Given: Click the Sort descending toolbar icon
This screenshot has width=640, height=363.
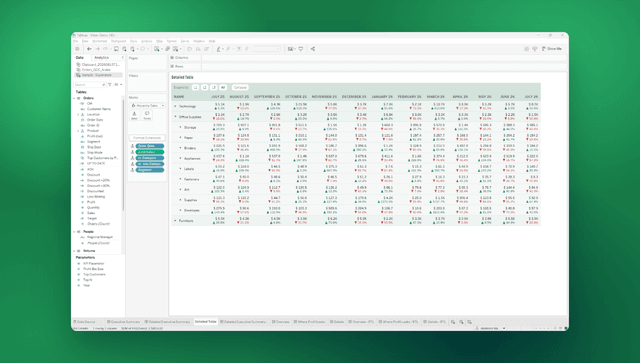Looking at the screenshot, I should click(x=207, y=49).
